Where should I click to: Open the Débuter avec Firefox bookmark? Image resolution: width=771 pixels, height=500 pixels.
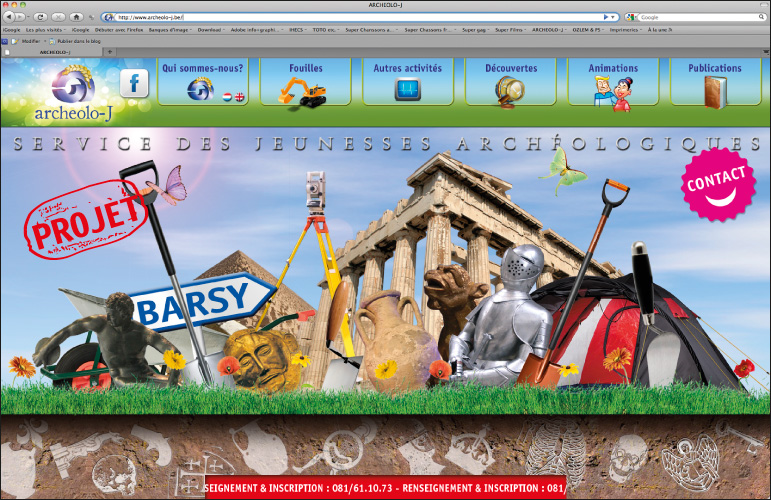click(x=119, y=30)
